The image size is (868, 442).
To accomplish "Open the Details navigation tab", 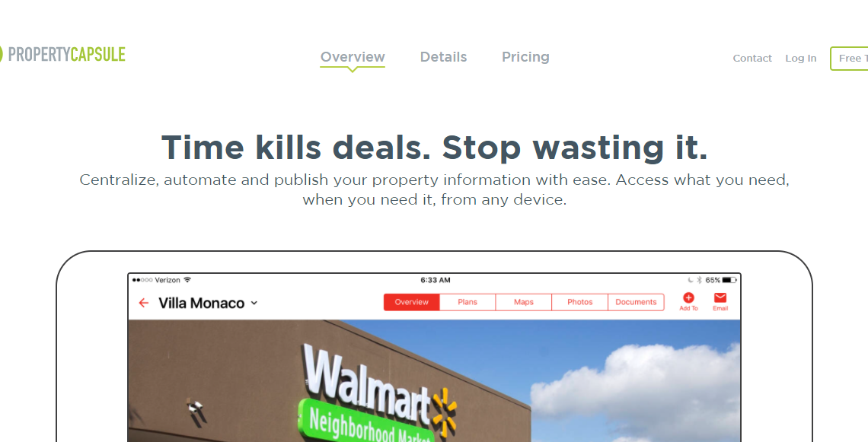I will (443, 57).
